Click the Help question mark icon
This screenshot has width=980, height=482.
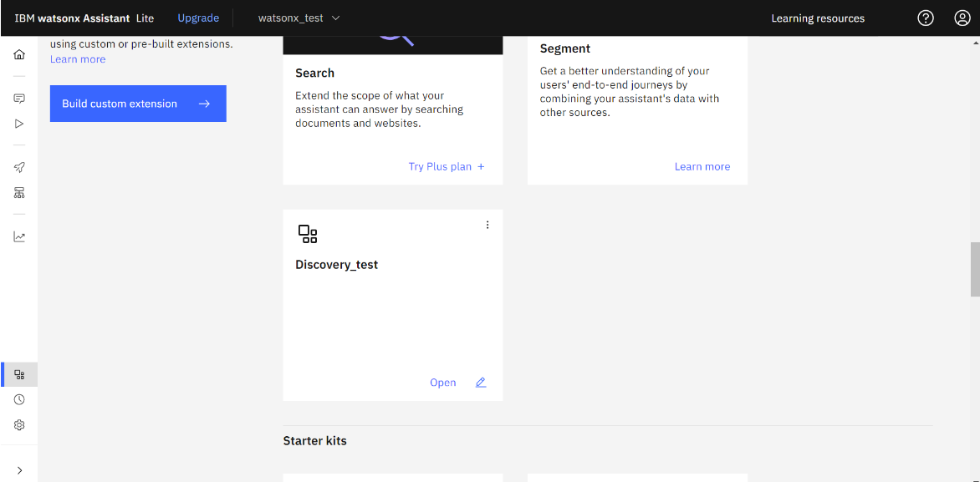pos(925,18)
